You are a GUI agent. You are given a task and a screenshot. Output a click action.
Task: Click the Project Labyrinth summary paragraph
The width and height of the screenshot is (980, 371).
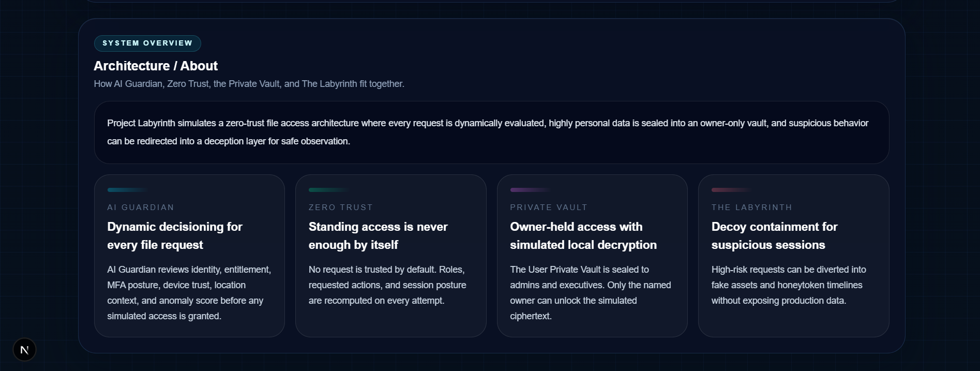click(487, 132)
